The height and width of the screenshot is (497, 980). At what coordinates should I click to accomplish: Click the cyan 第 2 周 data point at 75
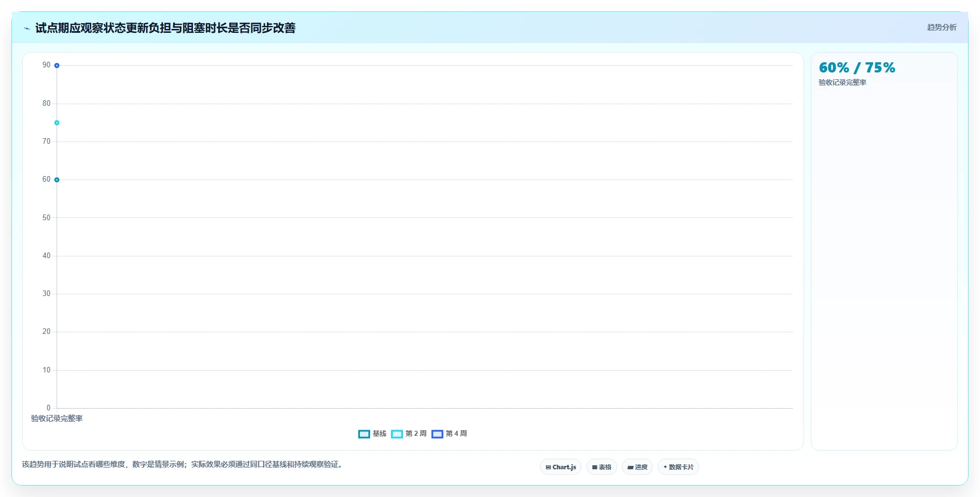pos(57,123)
